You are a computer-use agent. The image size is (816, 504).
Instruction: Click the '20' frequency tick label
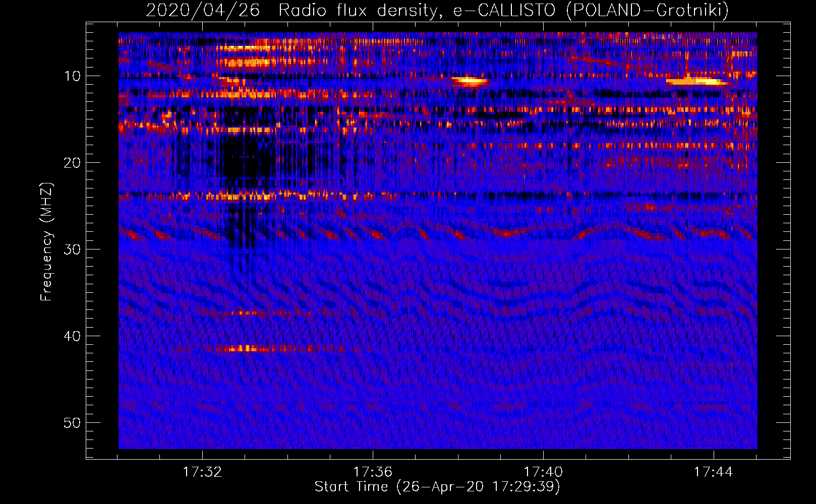point(73,163)
